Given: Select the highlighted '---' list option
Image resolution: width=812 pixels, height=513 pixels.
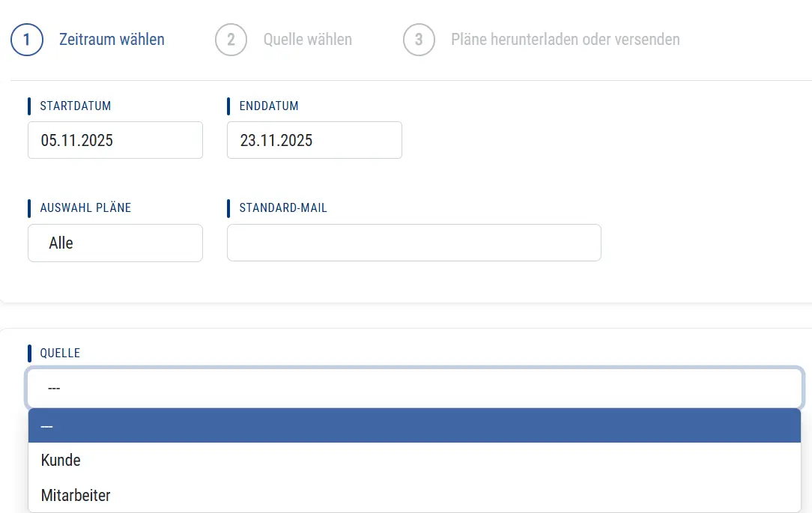Looking at the screenshot, I should [x=413, y=425].
